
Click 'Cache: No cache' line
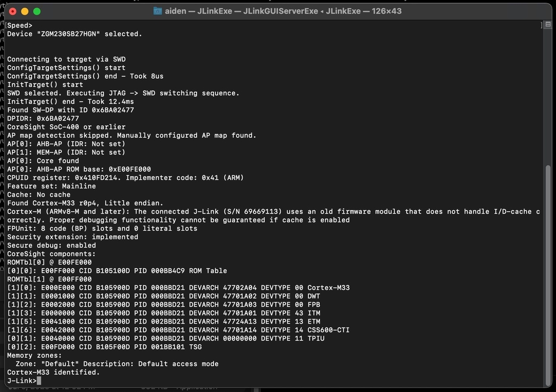(x=39, y=195)
